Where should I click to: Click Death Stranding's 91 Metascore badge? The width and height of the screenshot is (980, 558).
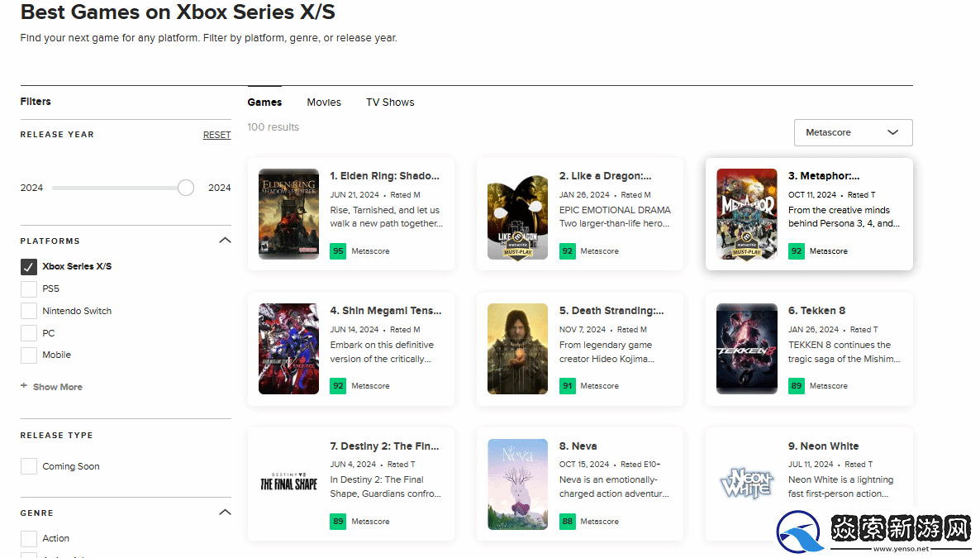[568, 386]
